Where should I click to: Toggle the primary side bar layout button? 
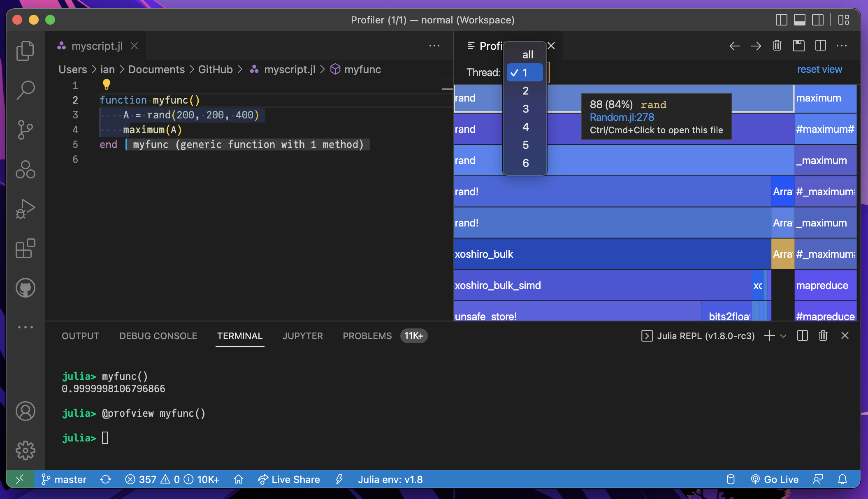[x=781, y=20]
